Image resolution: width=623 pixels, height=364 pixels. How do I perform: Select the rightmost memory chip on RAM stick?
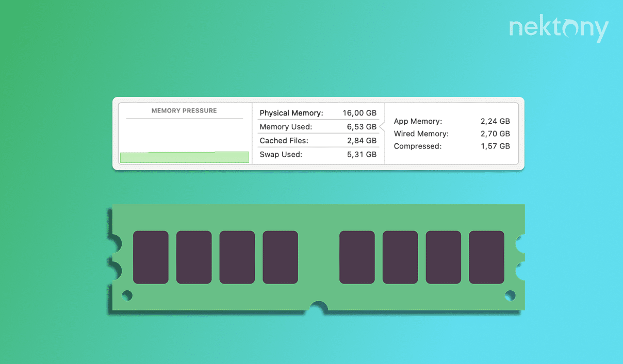click(x=486, y=257)
